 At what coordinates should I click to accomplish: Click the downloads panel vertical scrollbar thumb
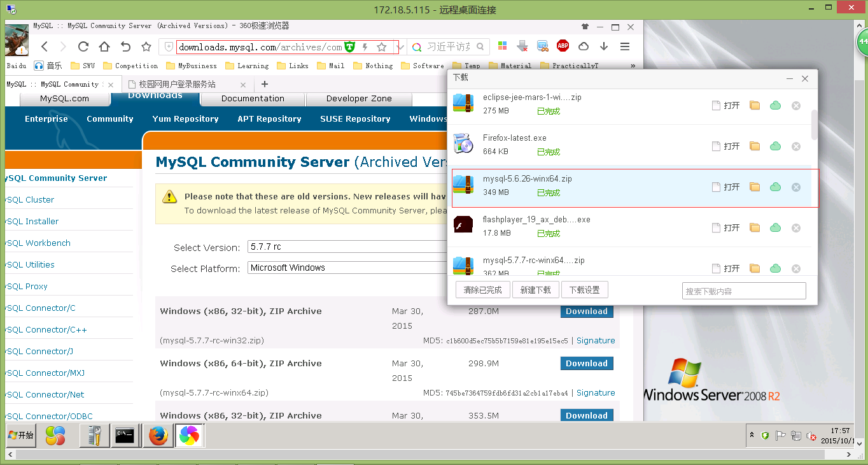(x=814, y=125)
